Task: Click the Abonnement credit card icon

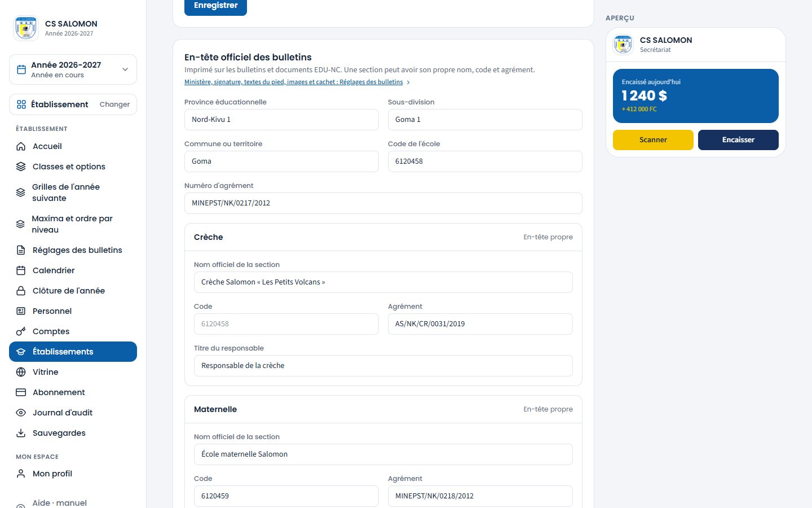Action: click(21, 392)
